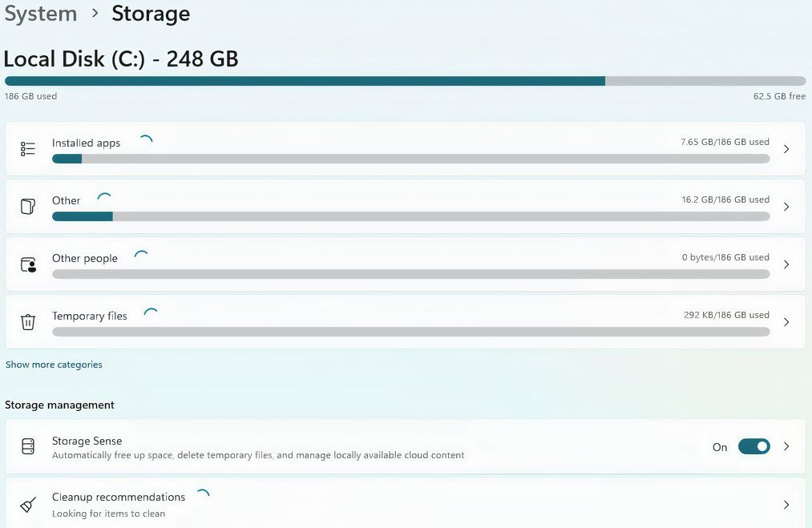812x528 pixels.
Task: Click the Installed apps usage bar
Action: pyautogui.click(x=410, y=159)
